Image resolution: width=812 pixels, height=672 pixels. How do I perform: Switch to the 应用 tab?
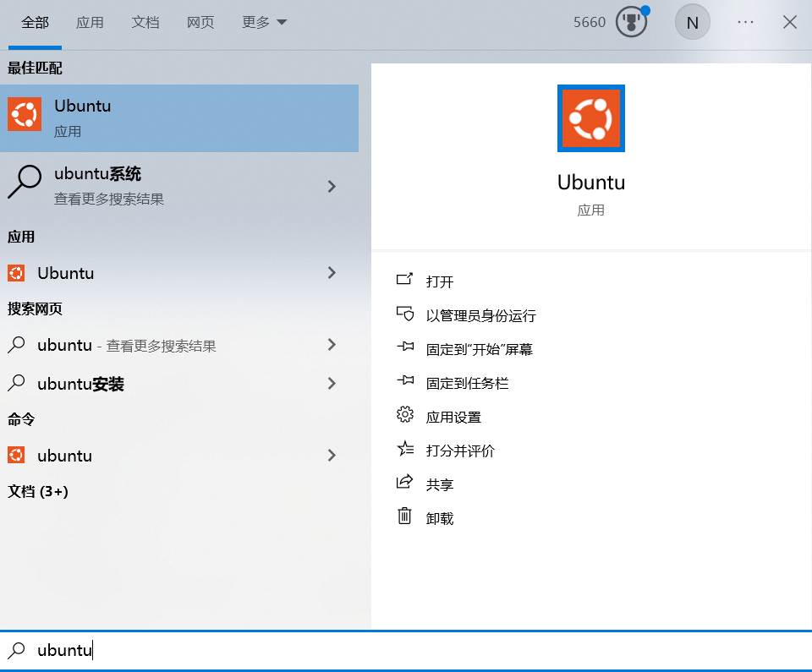pos(90,23)
